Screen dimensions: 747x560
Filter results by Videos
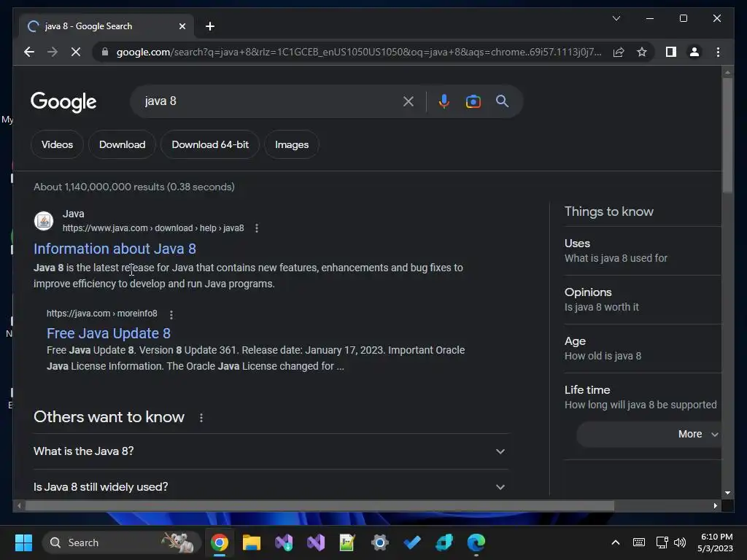[57, 144]
